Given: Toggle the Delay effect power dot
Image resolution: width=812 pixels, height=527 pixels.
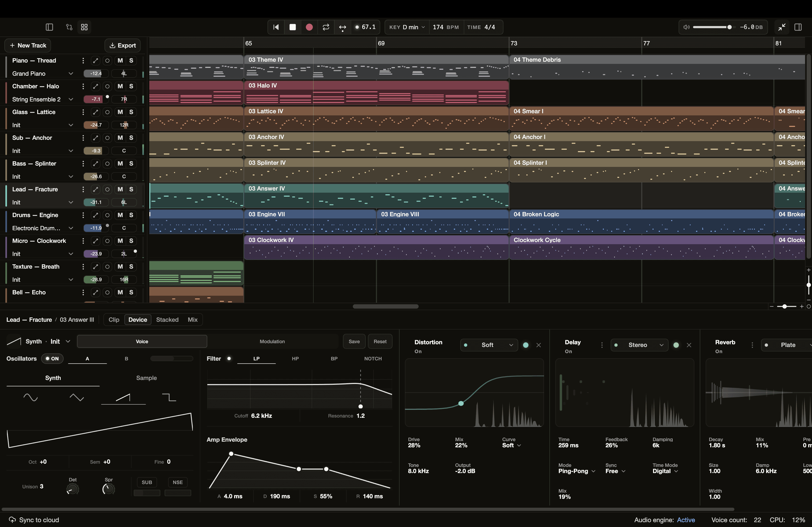Looking at the screenshot, I should 676,345.
